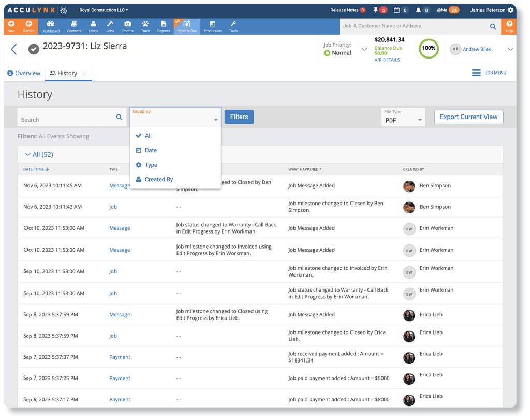Image resolution: width=530 pixels, height=420 pixels.
Task: Switch to the Overview tab
Action: tap(24, 73)
